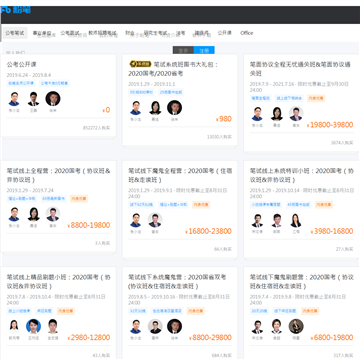This screenshot has width=360, height=360.
Task: Go to the 研究生考试 tab
Action: pos(155,33)
